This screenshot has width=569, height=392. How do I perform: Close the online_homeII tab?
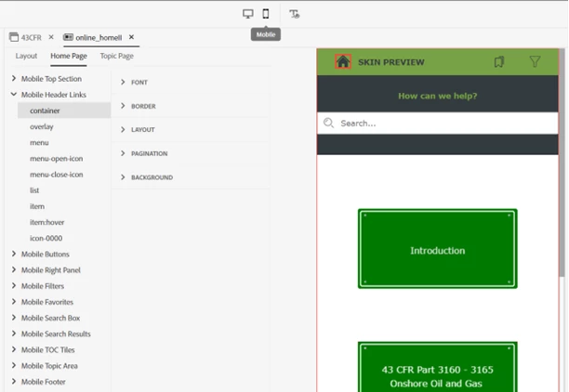tap(131, 37)
